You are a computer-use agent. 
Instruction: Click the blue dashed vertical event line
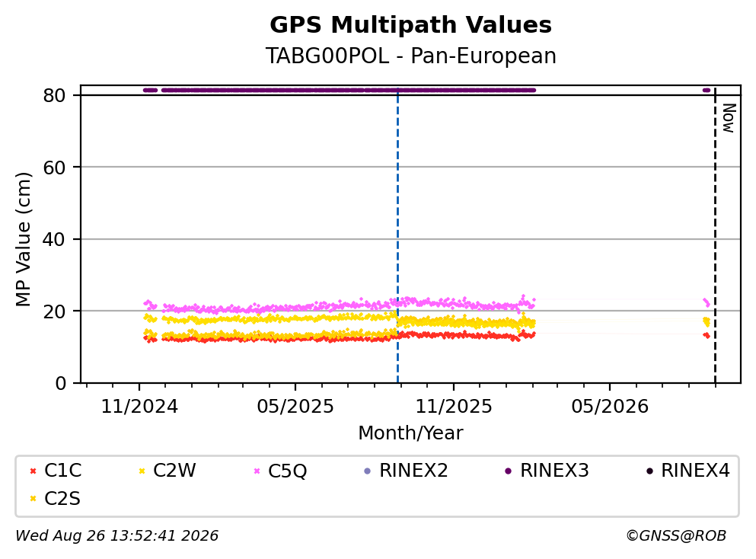coord(397,235)
